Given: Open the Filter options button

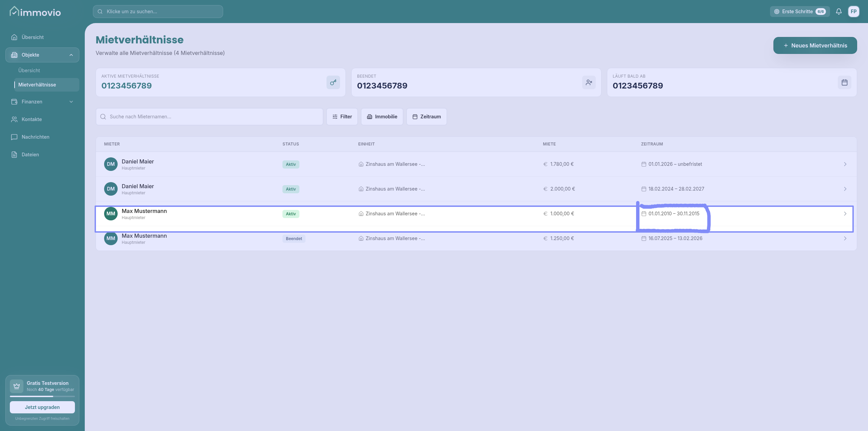Looking at the screenshot, I should coord(342,117).
